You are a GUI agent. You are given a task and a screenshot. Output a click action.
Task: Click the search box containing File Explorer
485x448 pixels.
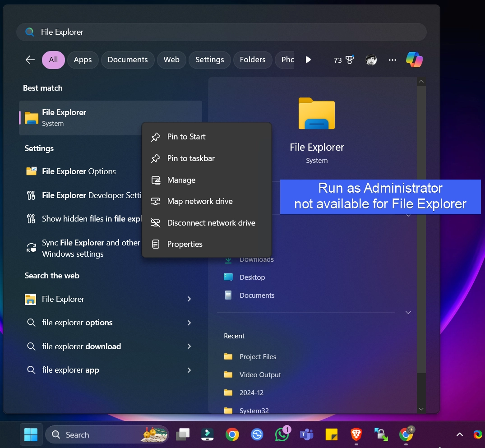222,32
